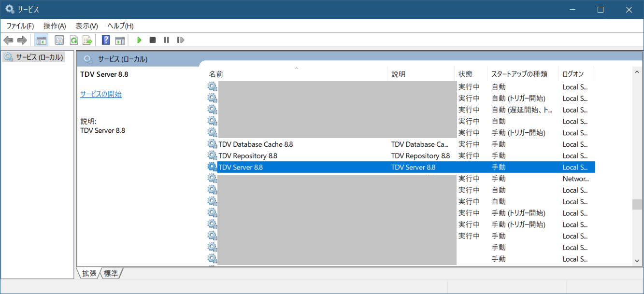Minimize the サービス window
Viewport: 644px width, 294px height.
pyautogui.click(x=572, y=9)
